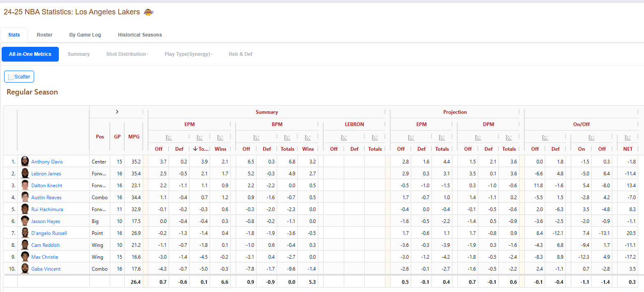The image size is (644, 292).
Task: Open scatter chart above On/Off Off and Def columns
Action: pyautogui.click(x=545, y=138)
